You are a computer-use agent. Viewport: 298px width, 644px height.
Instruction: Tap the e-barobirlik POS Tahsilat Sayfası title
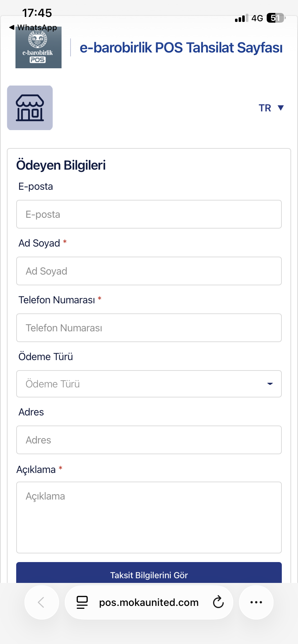[181, 48]
